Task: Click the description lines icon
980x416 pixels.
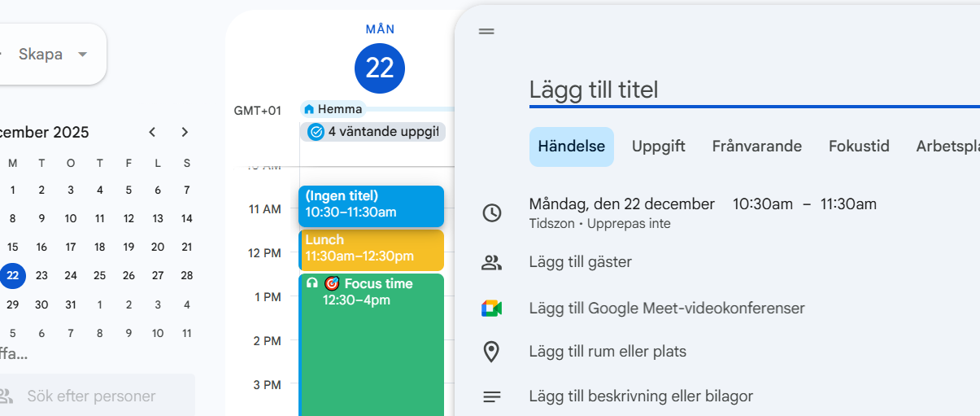Action: (x=491, y=396)
